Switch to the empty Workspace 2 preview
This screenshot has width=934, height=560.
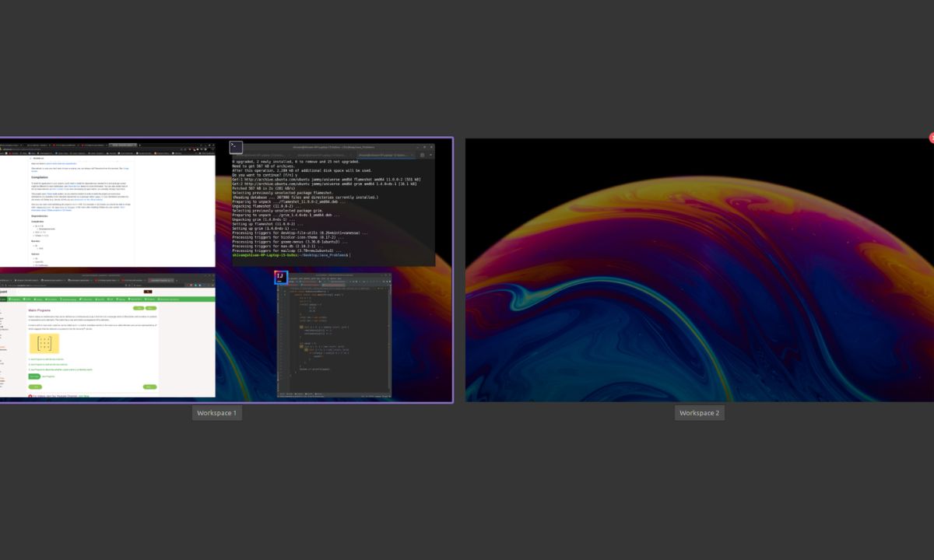699,270
